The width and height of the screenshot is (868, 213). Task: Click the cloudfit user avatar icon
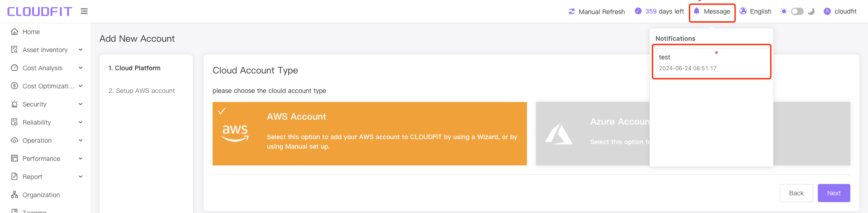click(x=827, y=11)
